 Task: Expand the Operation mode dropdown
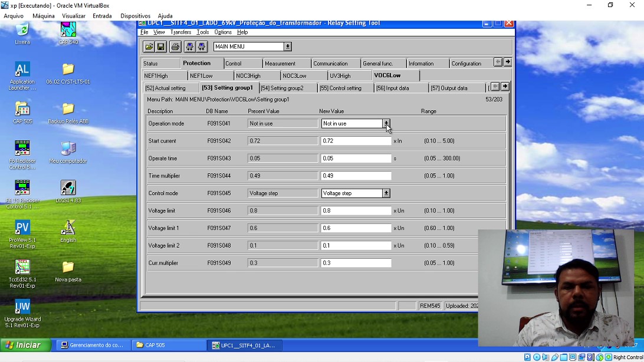(386, 124)
